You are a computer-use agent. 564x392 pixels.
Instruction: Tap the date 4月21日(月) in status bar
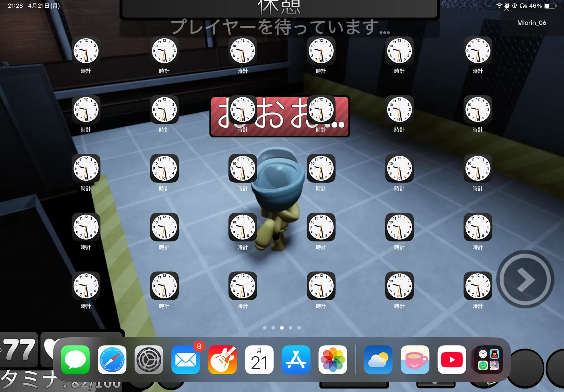coord(44,6)
